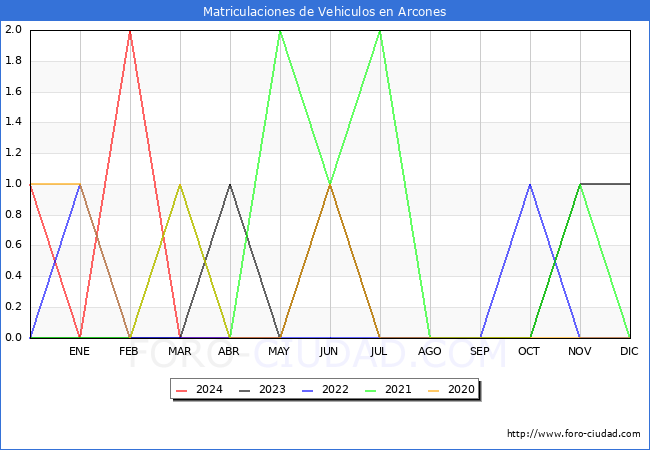Screen dimensions: 650x450
Task: Click the 1.2 y-axis value
Action: [x=13, y=152]
